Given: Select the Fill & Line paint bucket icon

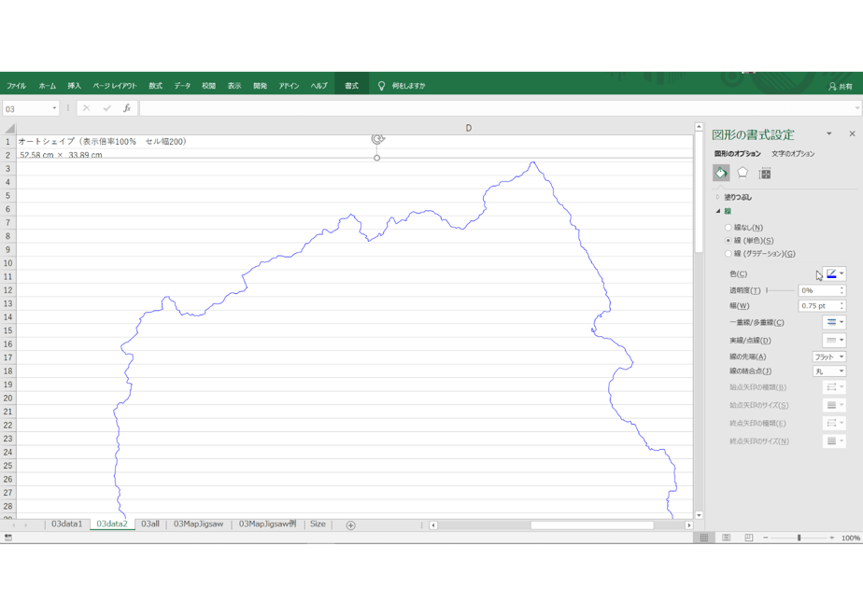Looking at the screenshot, I should pos(721,174).
